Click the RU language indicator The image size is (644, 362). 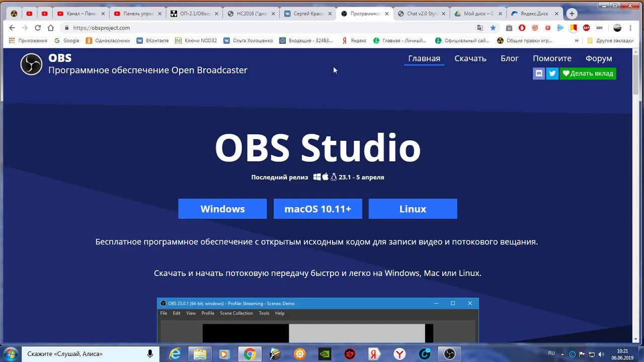click(x=551, y=353)
